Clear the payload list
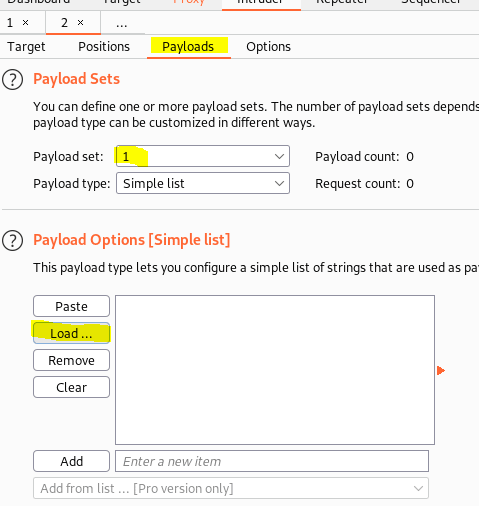The height and width of the screenshot is (506, 479). (x=71, y=387)
